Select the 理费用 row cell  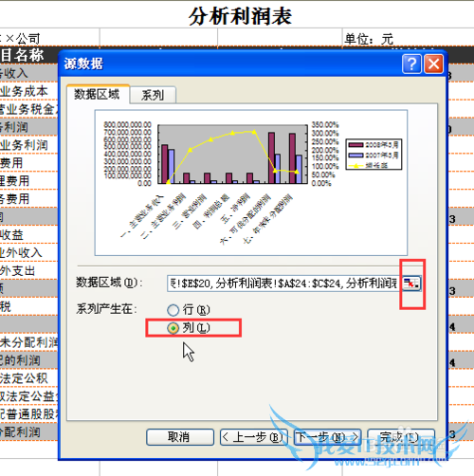pyautogui.click(x=29, y=181)
